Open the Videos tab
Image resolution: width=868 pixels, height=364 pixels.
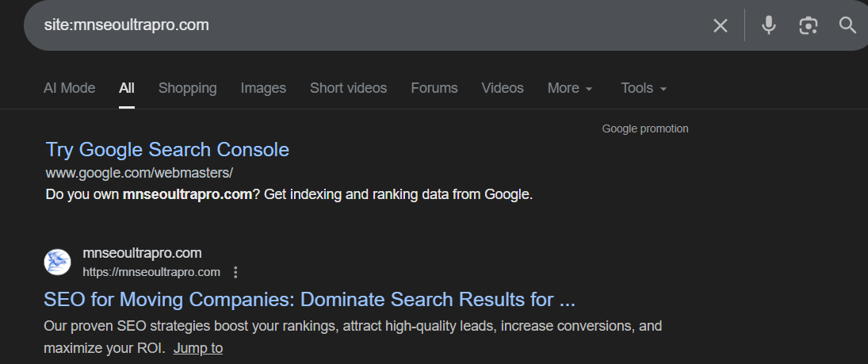coord(503,88)
